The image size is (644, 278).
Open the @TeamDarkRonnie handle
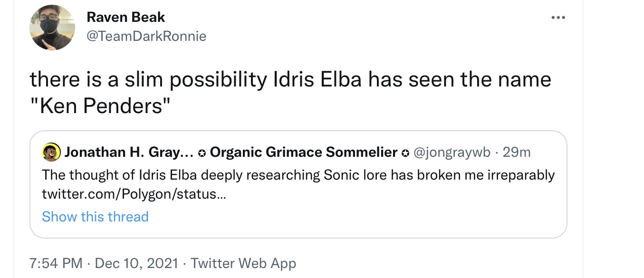[x=146, y=36]
